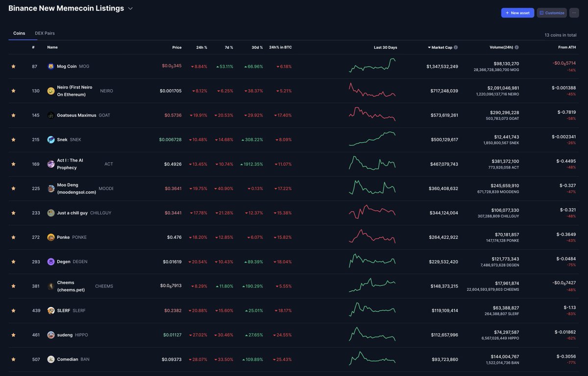Image resolution: width=588 pixels, height=376 pixels.
Task: Sort by the 24h % column
Action: coord(201,47)
